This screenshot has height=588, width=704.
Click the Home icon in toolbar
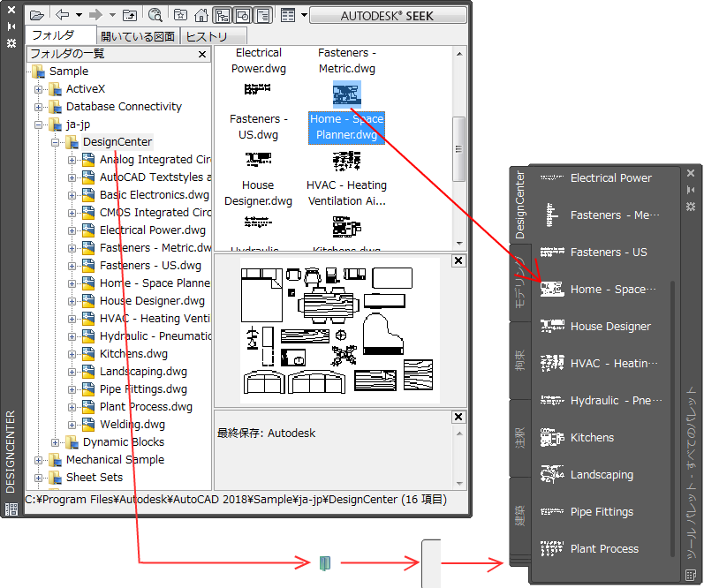point(201,16)
